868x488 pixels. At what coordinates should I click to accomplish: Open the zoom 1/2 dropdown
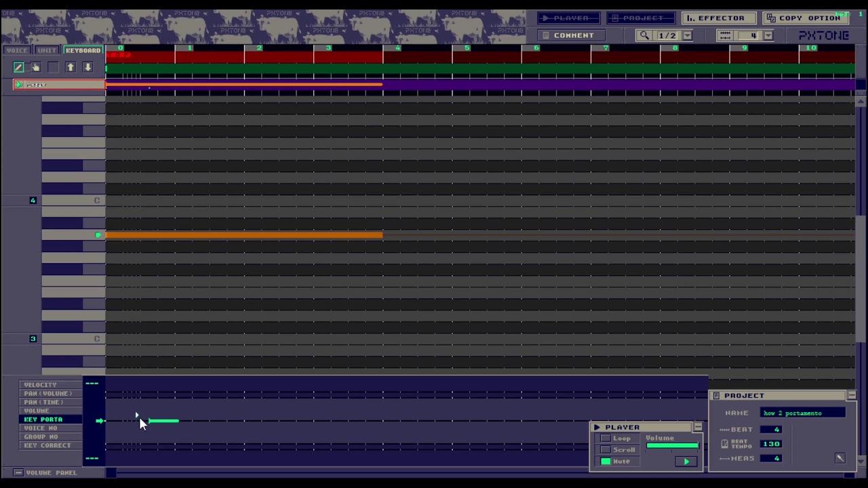687,35
